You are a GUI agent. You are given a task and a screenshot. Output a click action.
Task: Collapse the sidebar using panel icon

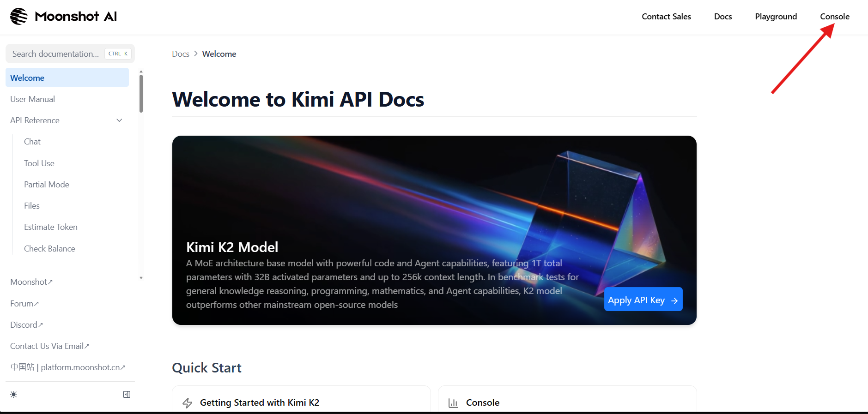127,395
